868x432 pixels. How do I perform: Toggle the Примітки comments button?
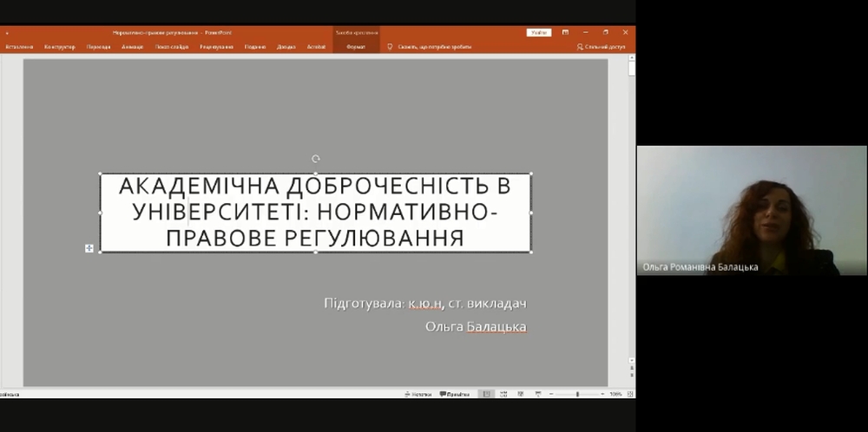[x=455, y=395]
